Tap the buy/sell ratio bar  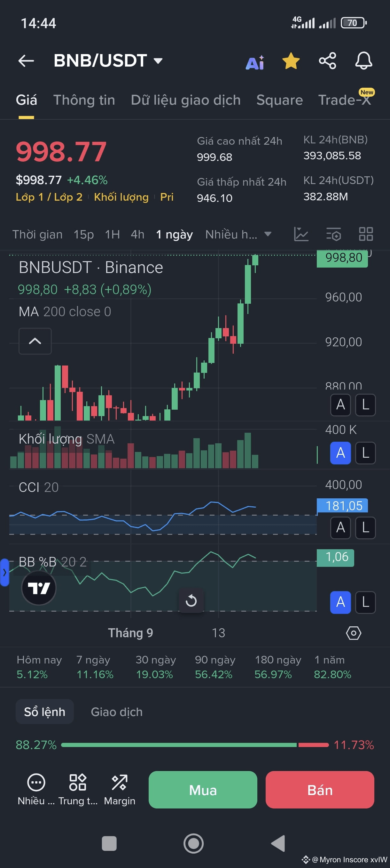point(195,745)
